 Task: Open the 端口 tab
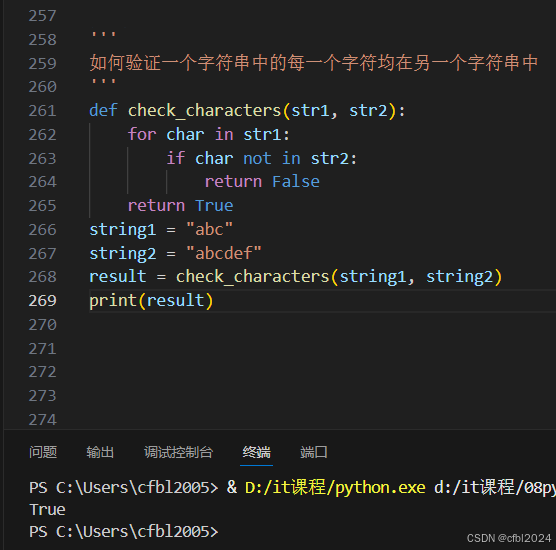coord(314,452)
